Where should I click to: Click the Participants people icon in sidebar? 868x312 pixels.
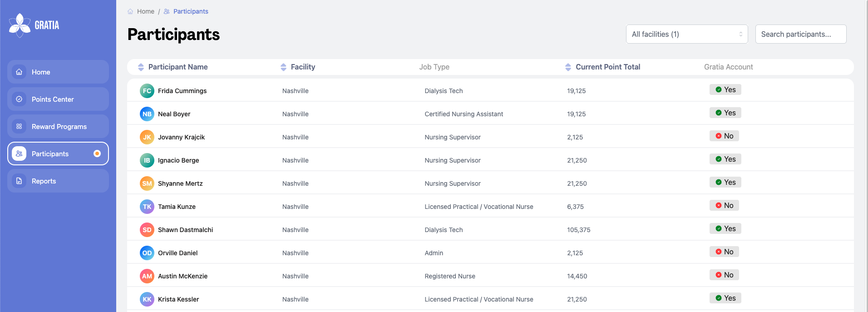click(19, 154)
